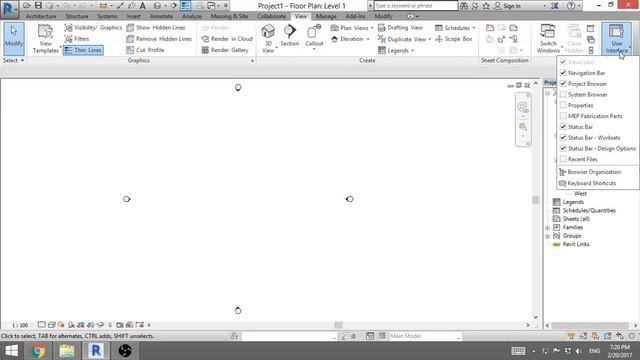Open Visibility/Graphics settings
The height and width of the screenshot is (360, 640).
pyautogui.click(x=93, y=27)
